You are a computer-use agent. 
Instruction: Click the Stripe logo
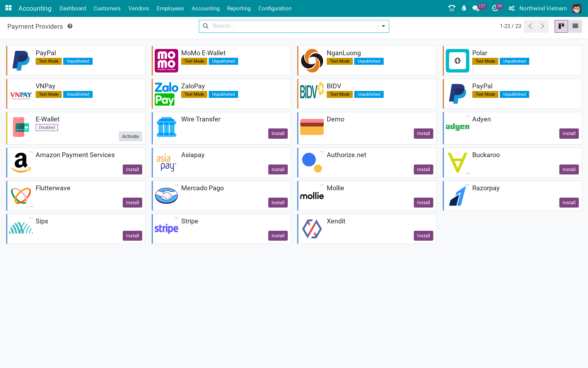(166, 229)
